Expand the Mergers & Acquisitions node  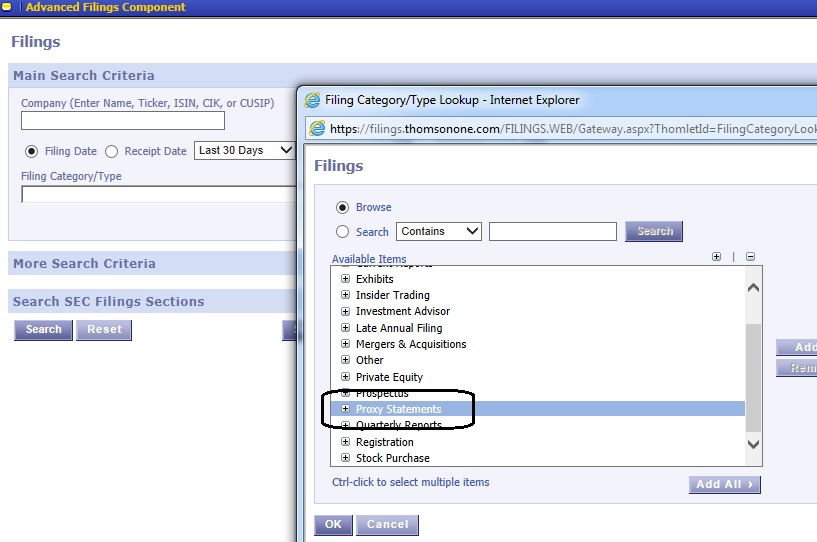pos(346,344)
